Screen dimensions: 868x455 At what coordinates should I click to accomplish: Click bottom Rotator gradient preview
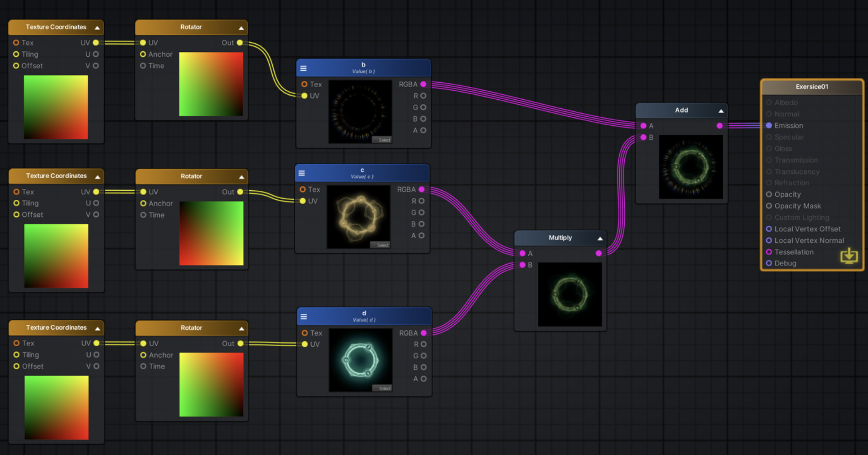[211, 385]
